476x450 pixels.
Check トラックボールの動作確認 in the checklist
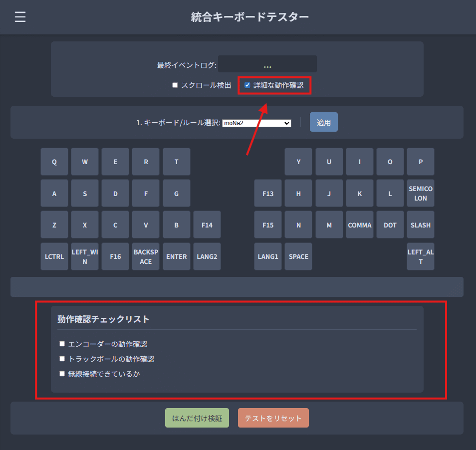click(x=62, y=358)
